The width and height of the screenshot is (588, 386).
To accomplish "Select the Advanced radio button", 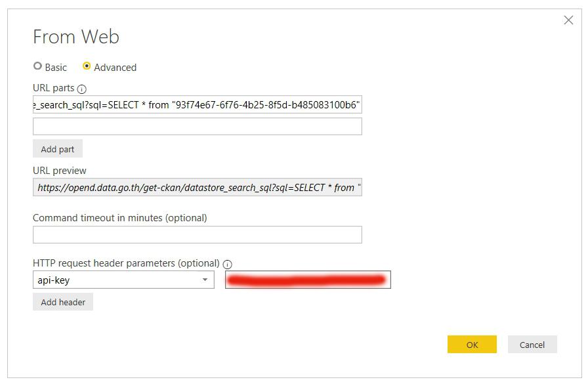I will (87, 67).
